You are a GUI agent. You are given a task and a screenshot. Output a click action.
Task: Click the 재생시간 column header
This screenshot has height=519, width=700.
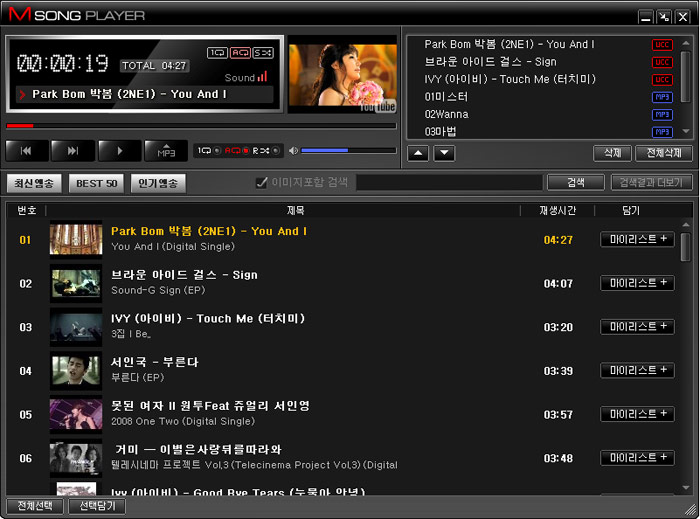(558, 210)
